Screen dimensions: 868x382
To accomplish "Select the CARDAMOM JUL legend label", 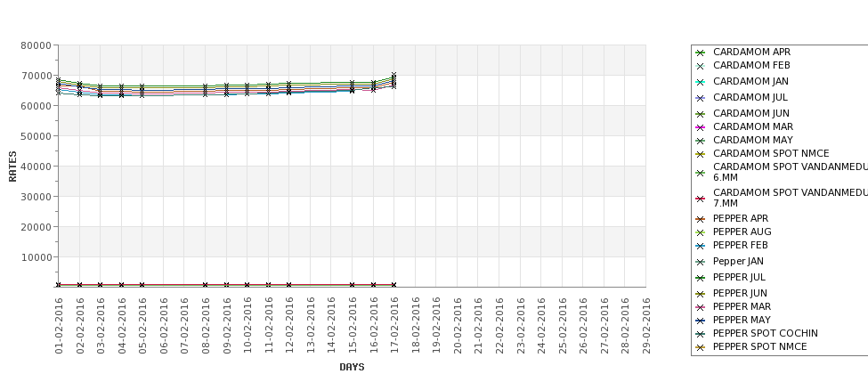I will (750, 97).
